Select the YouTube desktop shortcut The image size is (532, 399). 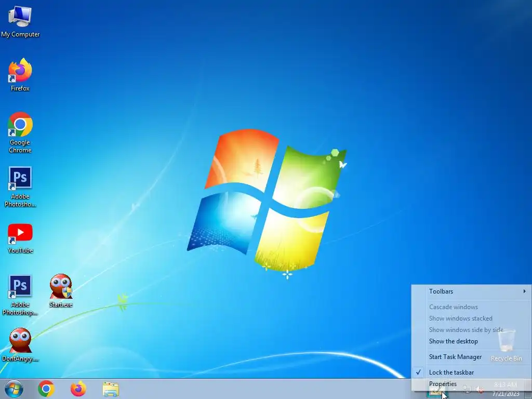[20, 238]
